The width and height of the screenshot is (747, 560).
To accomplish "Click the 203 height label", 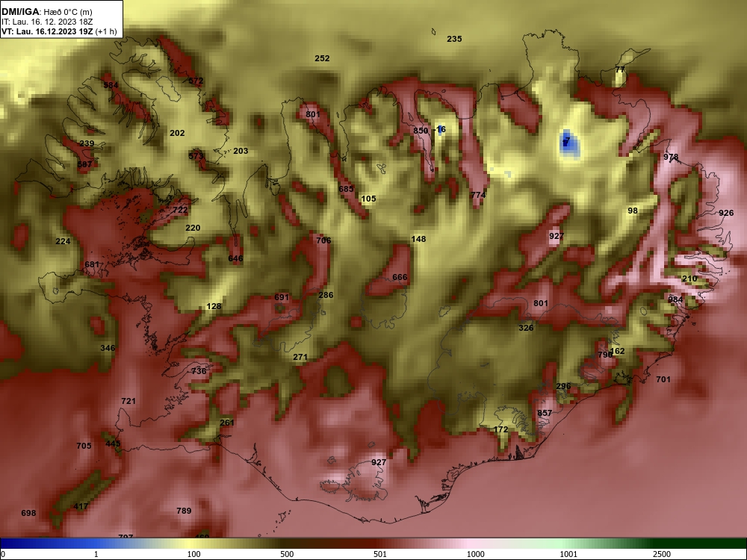I will coord(241,151).
